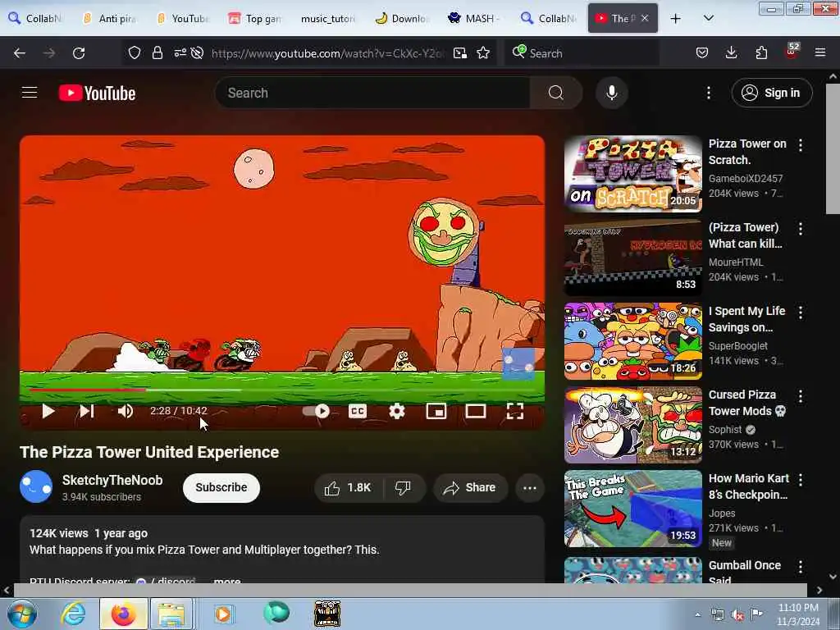Open Save to Pocket button

[702, 52]
